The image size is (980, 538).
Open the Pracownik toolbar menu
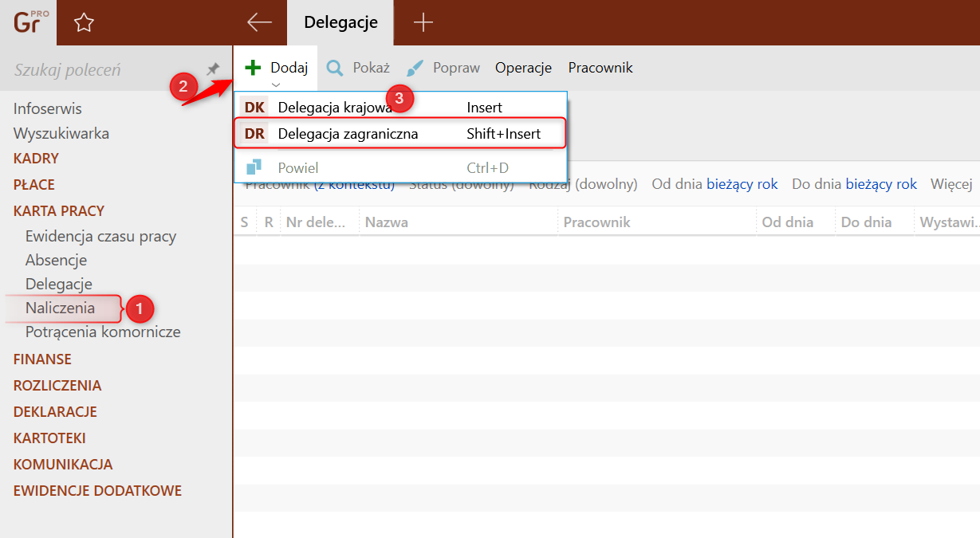point(600,68)
